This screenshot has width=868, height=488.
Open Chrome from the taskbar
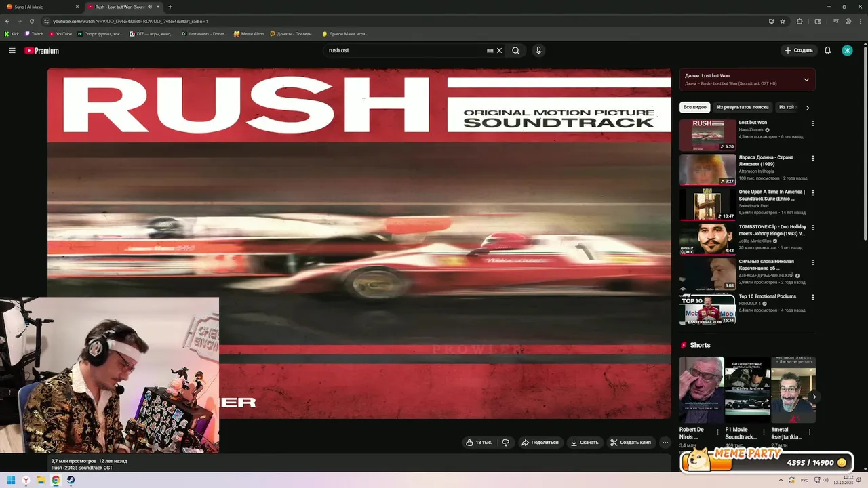[x=56, y=481]
